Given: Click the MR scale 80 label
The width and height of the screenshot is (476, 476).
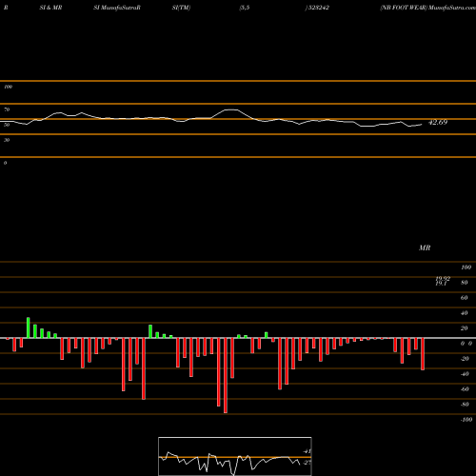Looking at the screenshot, I should (x=464, y=283).
